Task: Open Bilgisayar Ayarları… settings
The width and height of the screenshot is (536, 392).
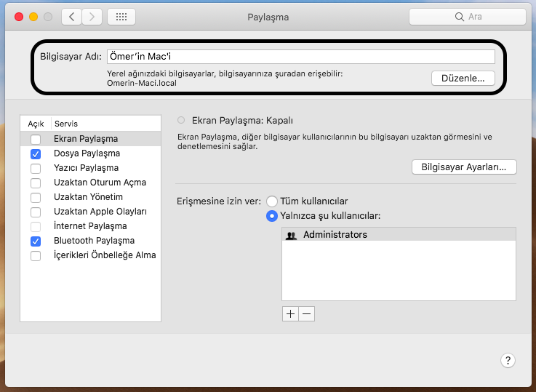Action: point(464,167)
